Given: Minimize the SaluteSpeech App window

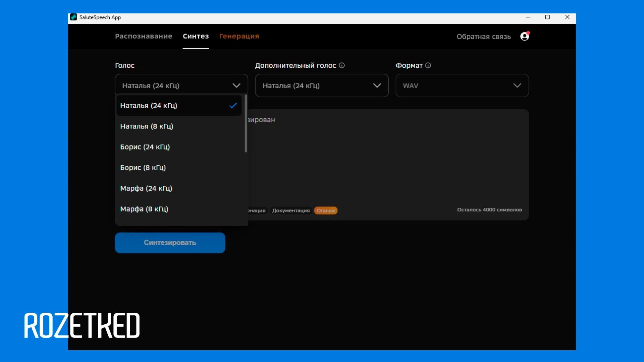Looking at the screenshot, I should pyautogui.click(x=528, y=17).
